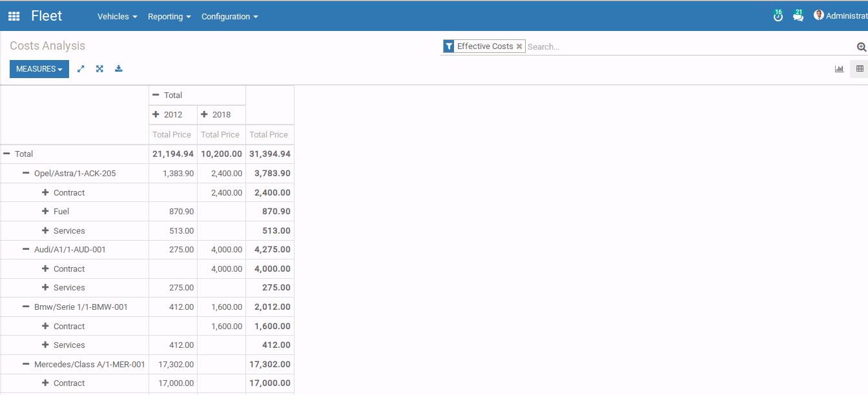
Task: Open the Measures dropdown button
Action: tap(39, 69)
